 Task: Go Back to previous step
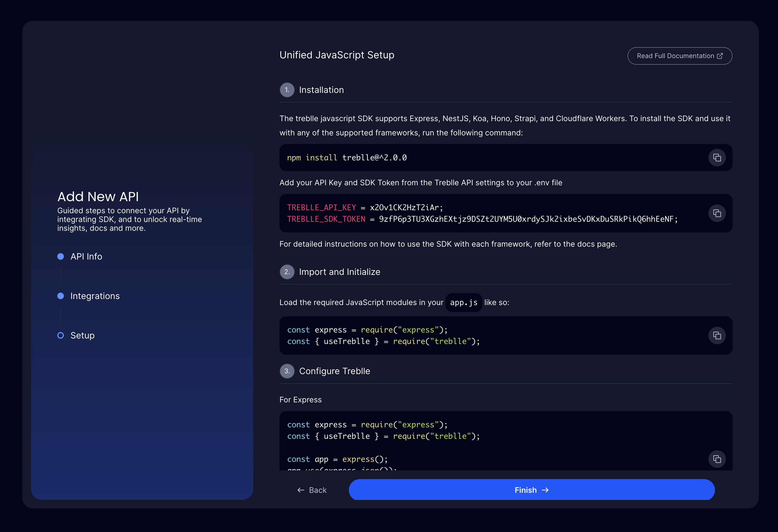click(317, 490)
